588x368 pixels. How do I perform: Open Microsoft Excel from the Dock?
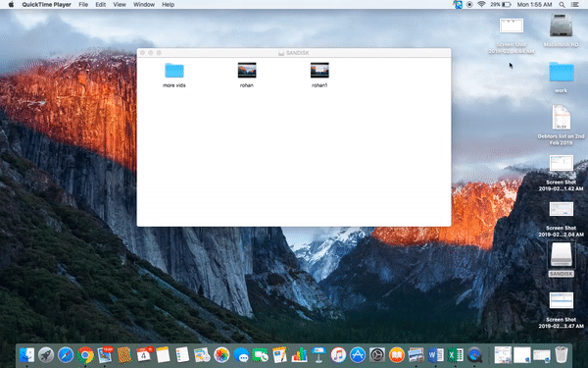[x=456, y=355]
